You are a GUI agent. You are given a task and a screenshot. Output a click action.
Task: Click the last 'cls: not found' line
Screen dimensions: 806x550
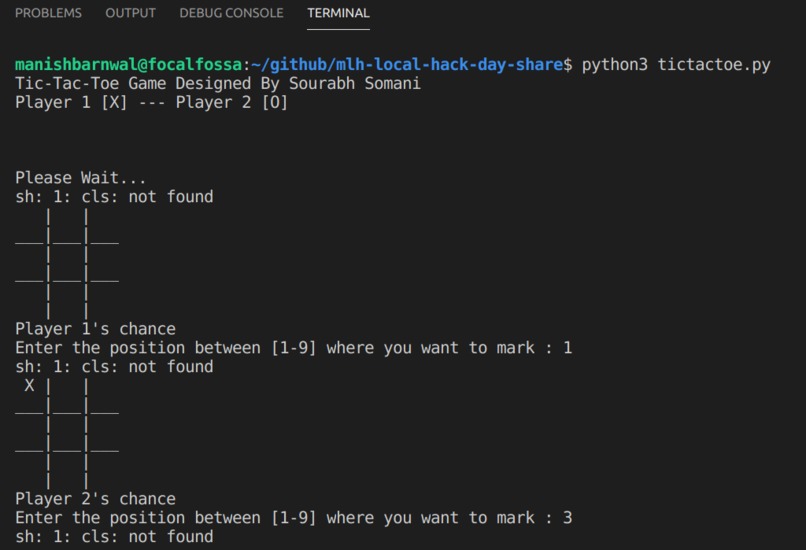tap(114, 537)
